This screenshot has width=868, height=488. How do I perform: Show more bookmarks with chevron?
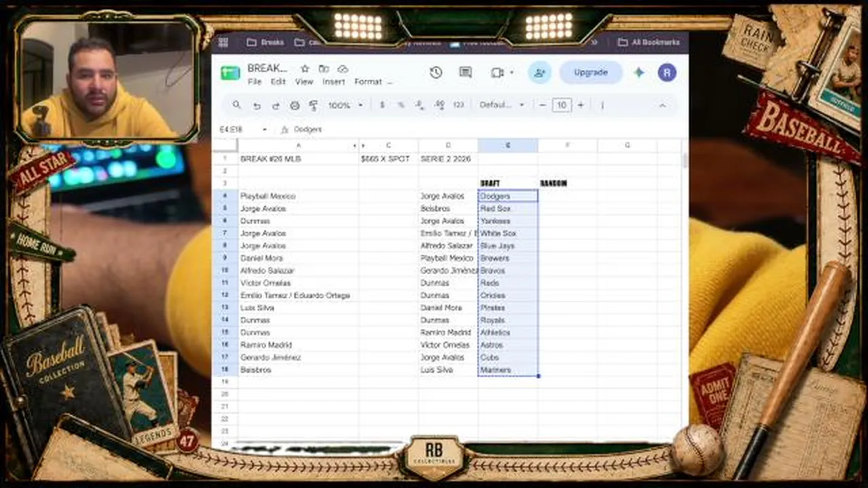click(595, 42)
